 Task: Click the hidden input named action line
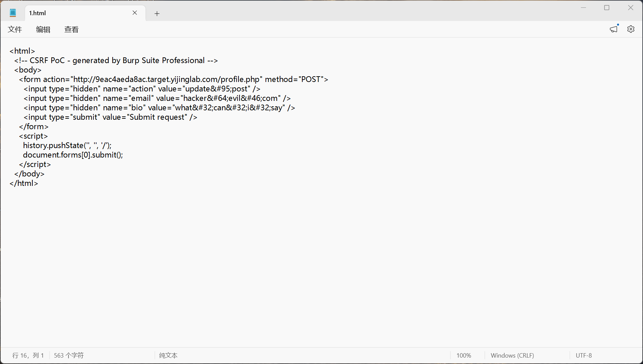(142, 89)
